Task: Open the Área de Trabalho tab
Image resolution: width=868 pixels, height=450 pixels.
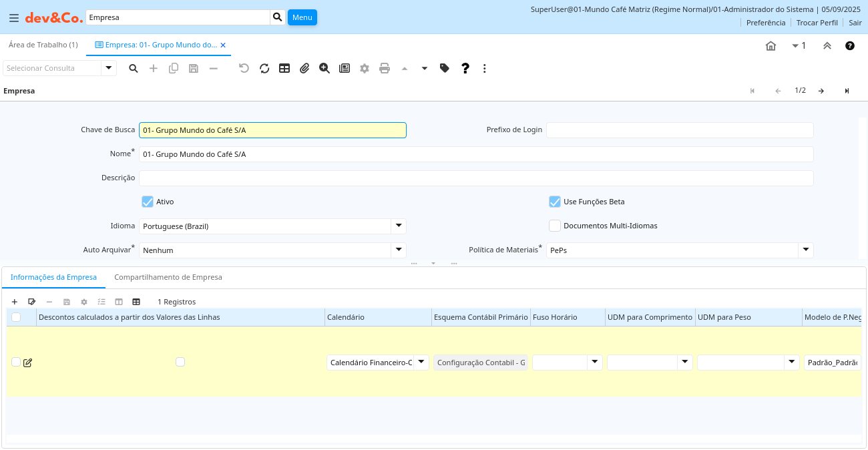Action: [x=43, y=45]
